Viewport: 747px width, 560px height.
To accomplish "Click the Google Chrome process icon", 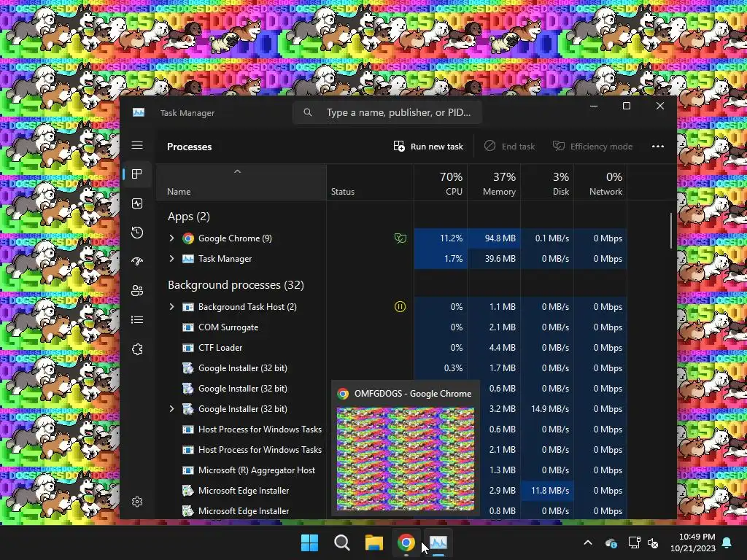I will 188,238.
